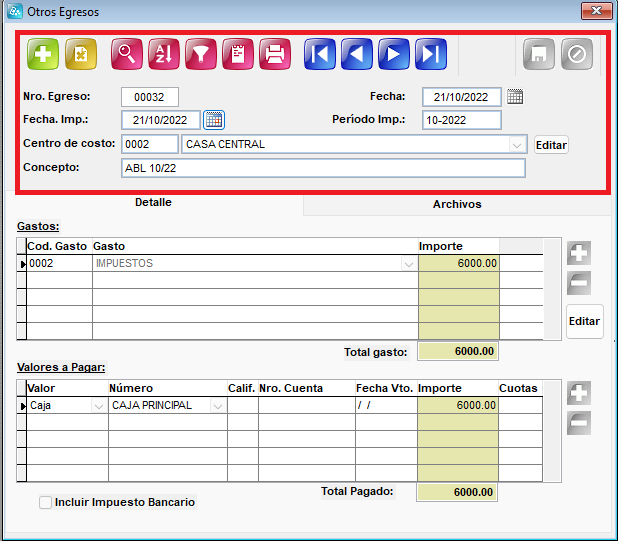Click the green plus new record icon
618x541 pixels.
pyautogui.click(x=43, y=54)
